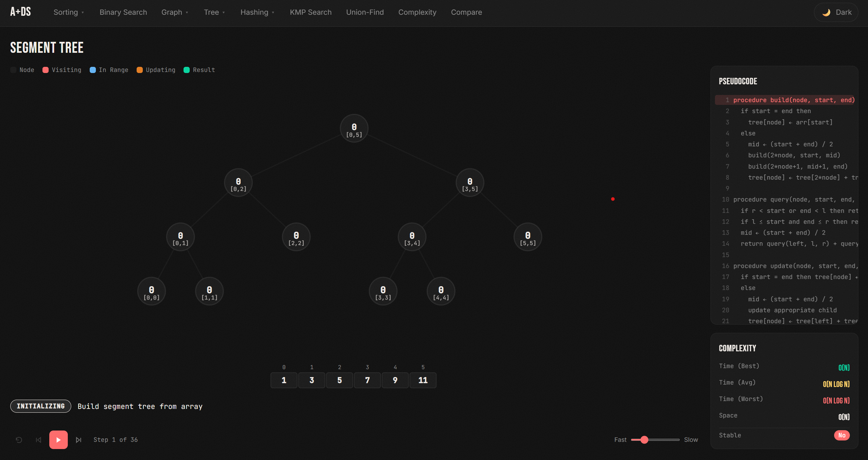Image resolution: width=868 pixels, height=460 pixels.
Task: Toggle the Visiting legend color
Action: coord(45,70)
